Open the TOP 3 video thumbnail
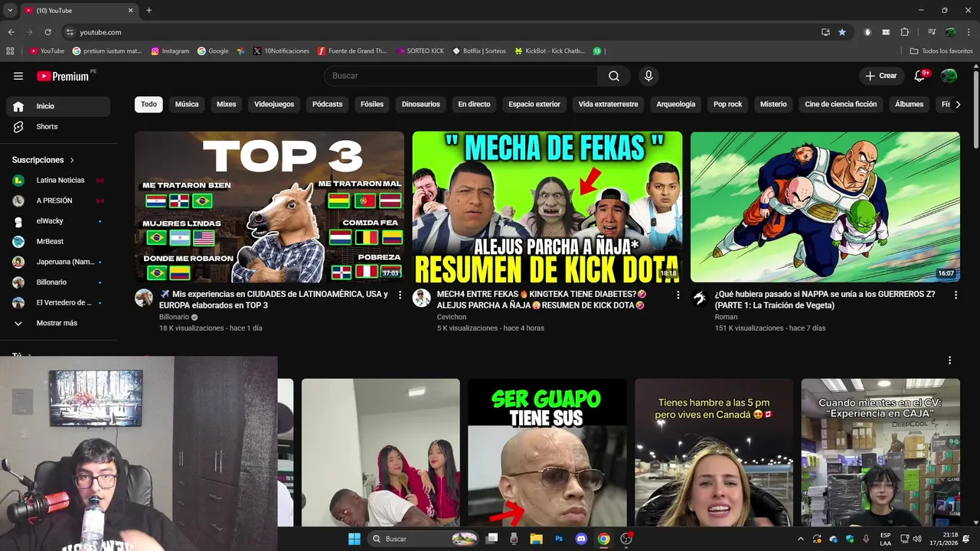This screenshot has width=980, height=551. [x=269, y=207]
